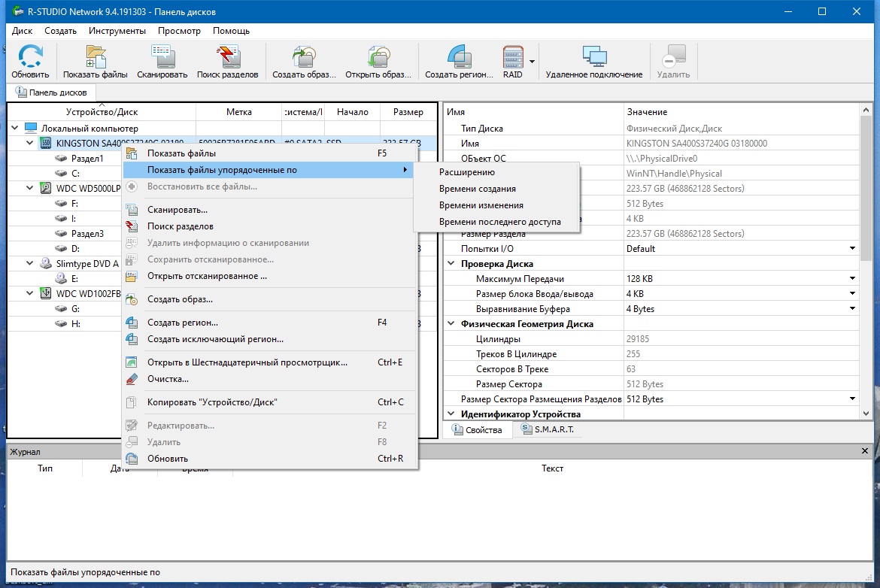Collapse Локальный компьютер tree node

pyautogui.click(x=15, y=128)
